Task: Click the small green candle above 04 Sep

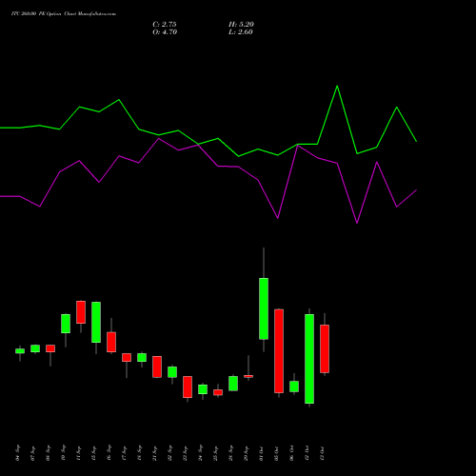Action: (20, 351)
